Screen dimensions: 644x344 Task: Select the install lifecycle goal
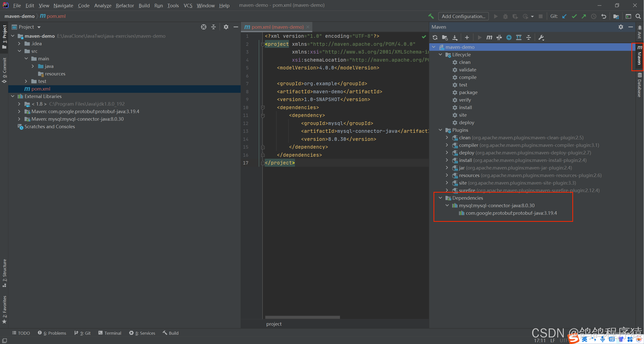tap(465, 107)
